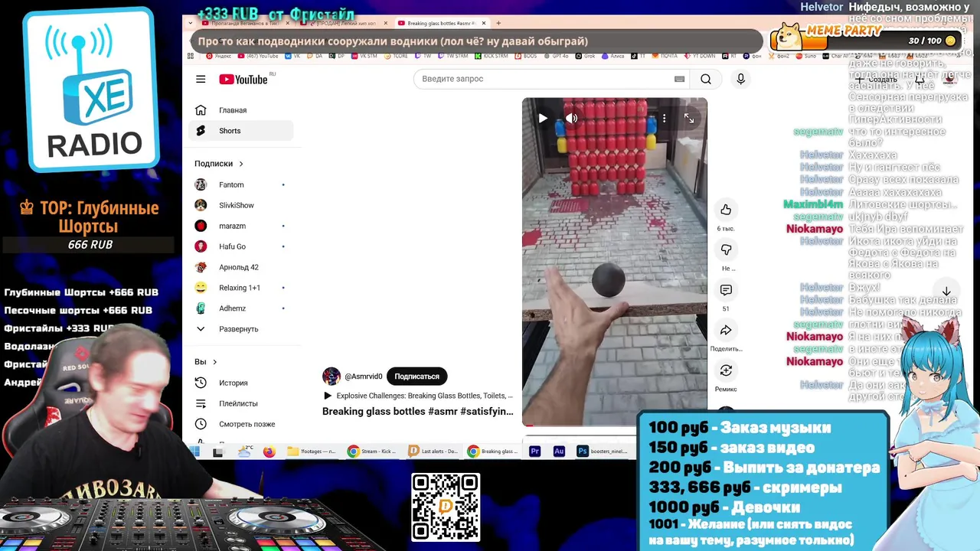Image resolution: width=980 pixels, height=551 pixels.
Task: Open a new Chrome tab
Action: [498, 23]
